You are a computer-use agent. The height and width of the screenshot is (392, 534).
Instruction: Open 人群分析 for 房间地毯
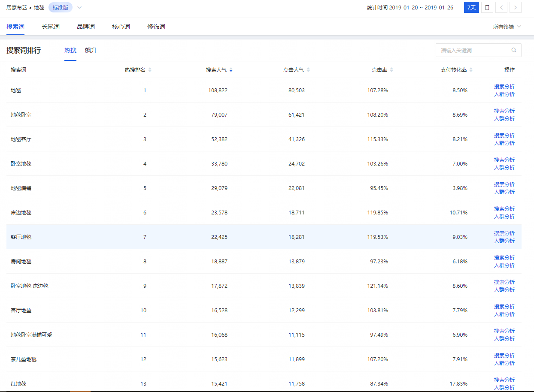pyautogui.click(x=504, y=265)
